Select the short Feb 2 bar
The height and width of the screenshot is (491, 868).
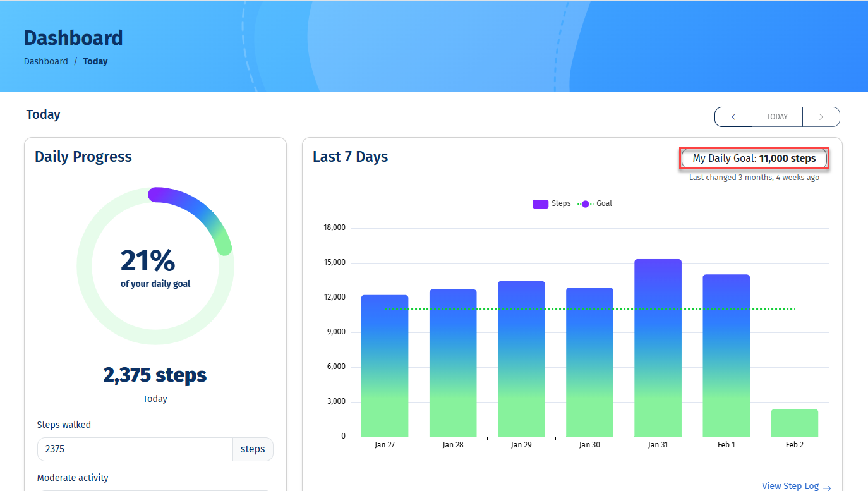click(794, 423)
